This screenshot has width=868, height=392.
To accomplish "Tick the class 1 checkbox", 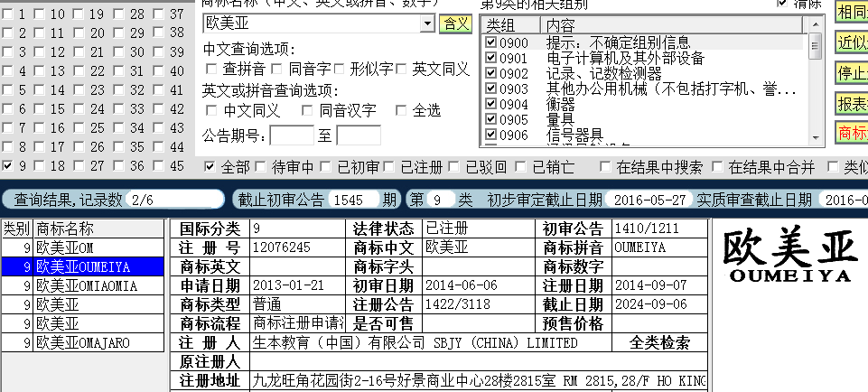I will [7, 14].
